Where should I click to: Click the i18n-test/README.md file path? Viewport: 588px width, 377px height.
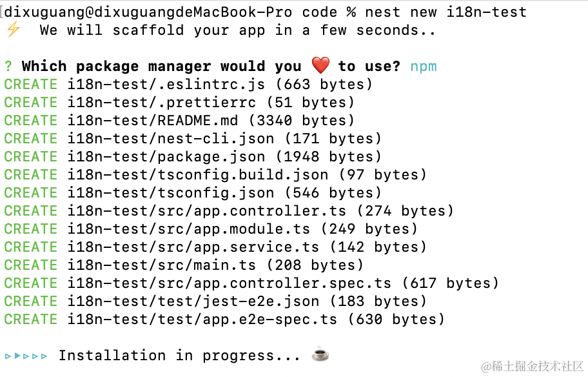(152, 120)
